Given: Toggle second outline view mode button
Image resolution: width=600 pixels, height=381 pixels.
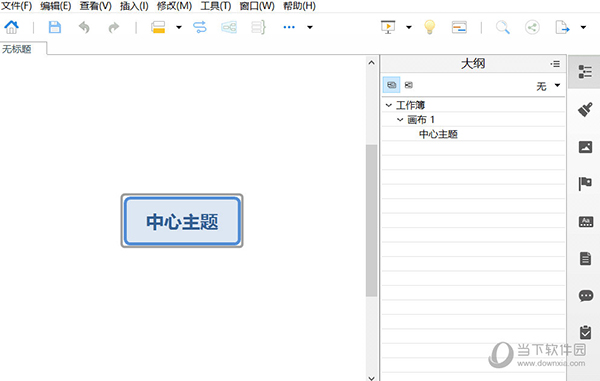Looking at the screenshot, I should (409, 85).
